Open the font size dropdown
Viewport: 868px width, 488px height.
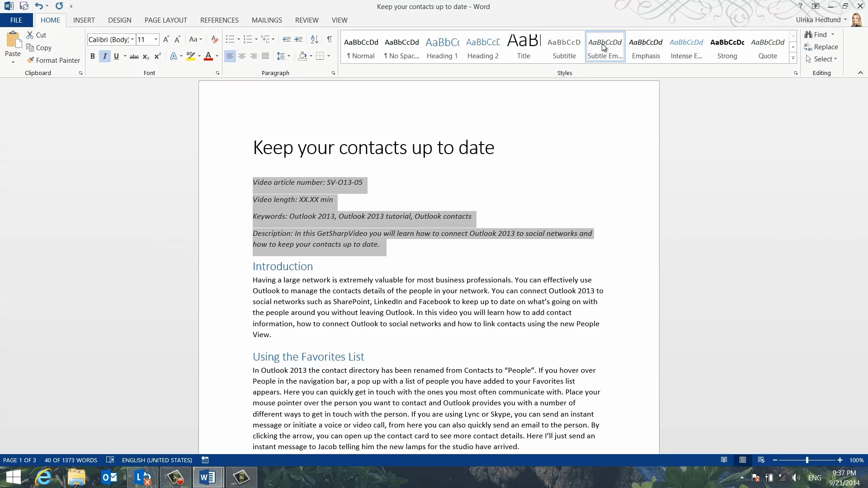(156, 40)
